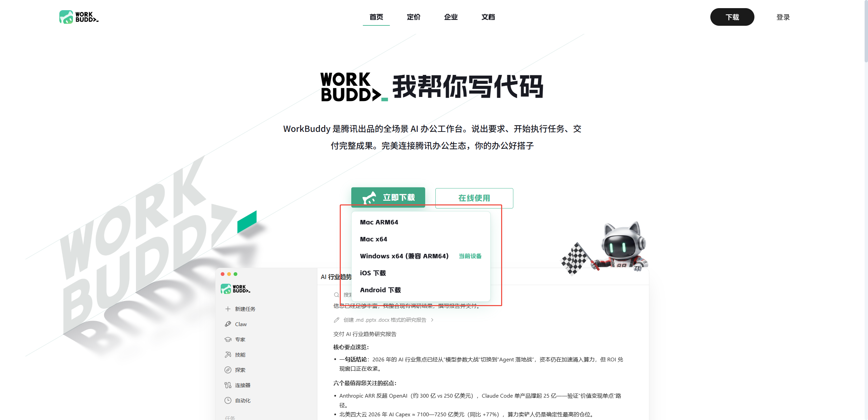Click the WorkBuddy logo in header
Viewport: 868px width, 420px height.
pos(79,17)
